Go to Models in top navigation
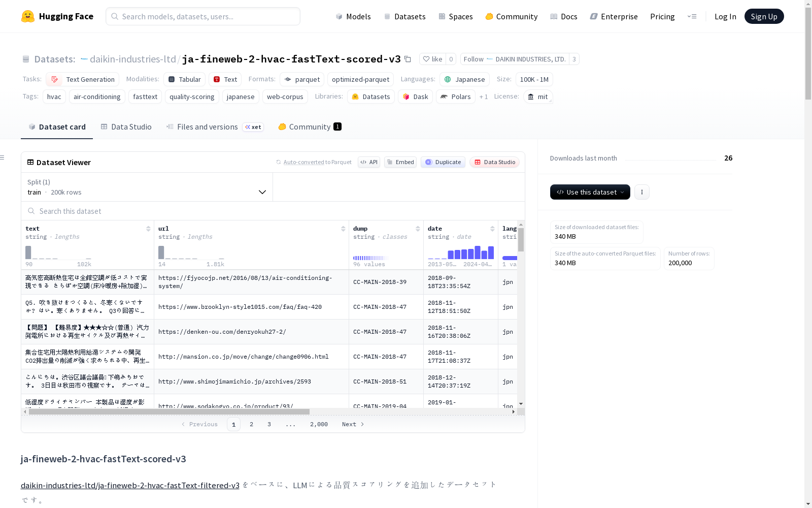This screenshot has width=812, height=508. 353,16
